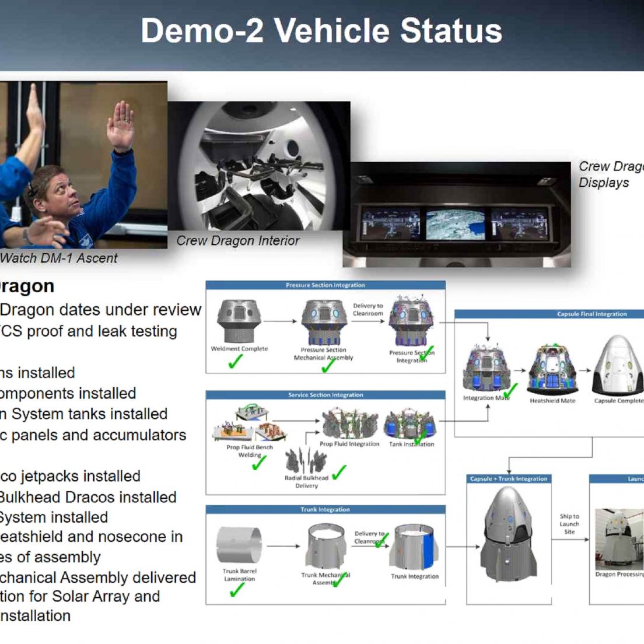Open the Crew Dragon Displays photo
The width and height of the screenshot is (644, 644).
click(457, 215)
